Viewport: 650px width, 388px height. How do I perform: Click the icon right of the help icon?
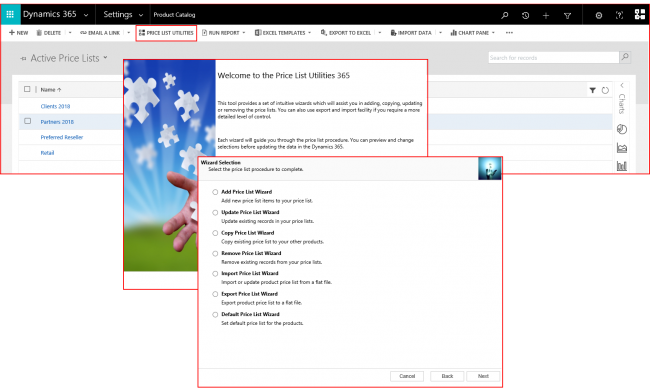(x=640, y=15)
